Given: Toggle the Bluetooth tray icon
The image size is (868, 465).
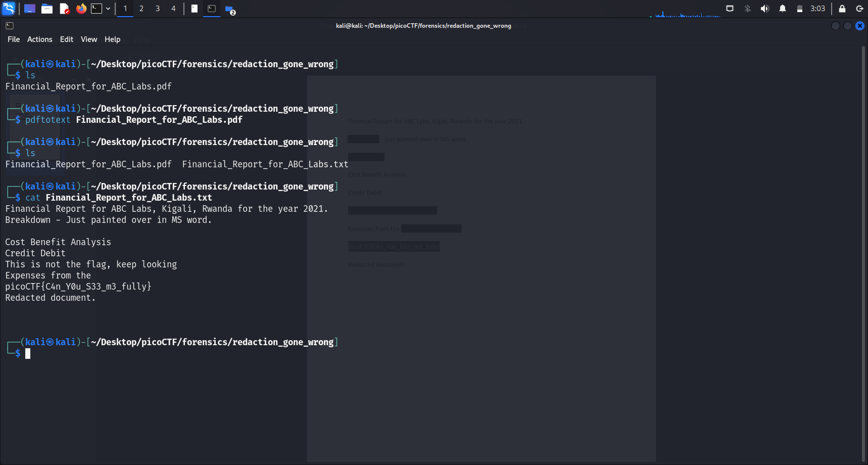Looking at the screenshot, I should point(748,9).
